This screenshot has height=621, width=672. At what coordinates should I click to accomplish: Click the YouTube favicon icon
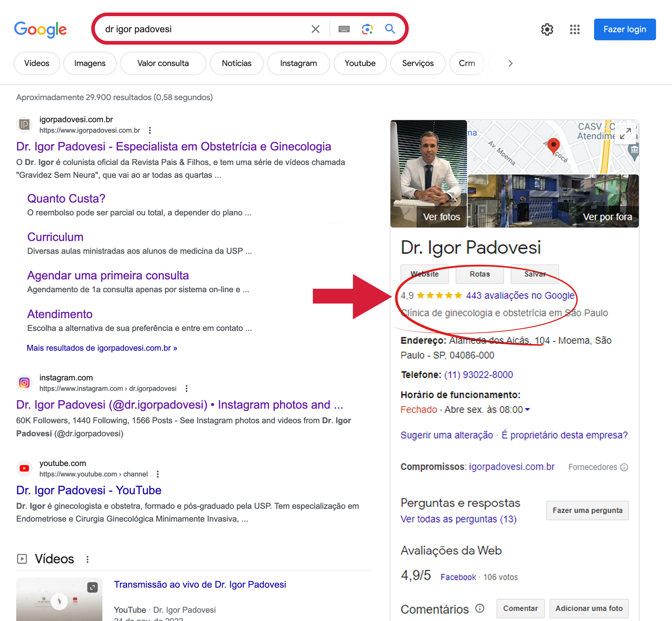pyautogui.click(x=24, y=468)
